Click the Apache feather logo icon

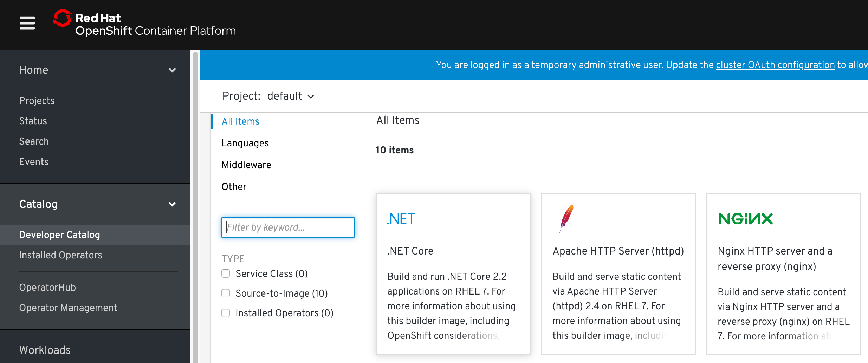(566, 218)
